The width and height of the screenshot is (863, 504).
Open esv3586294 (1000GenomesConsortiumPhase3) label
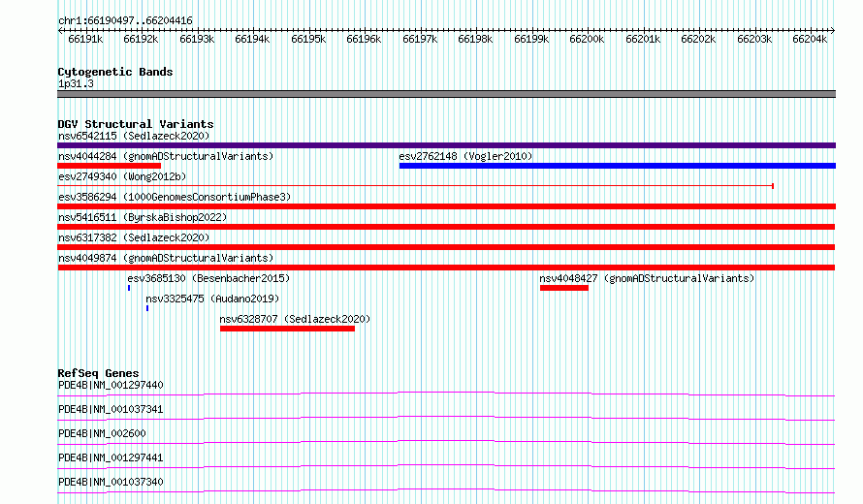(175, 197)
